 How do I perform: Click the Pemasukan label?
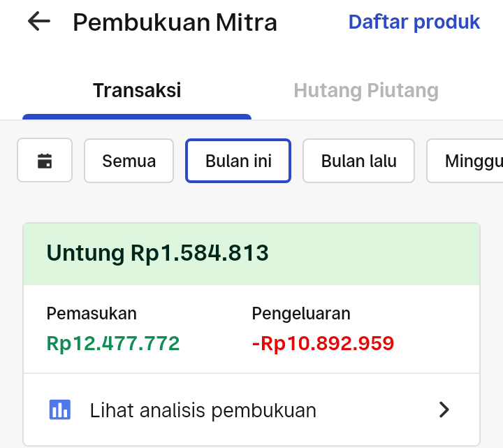point(92,313)
